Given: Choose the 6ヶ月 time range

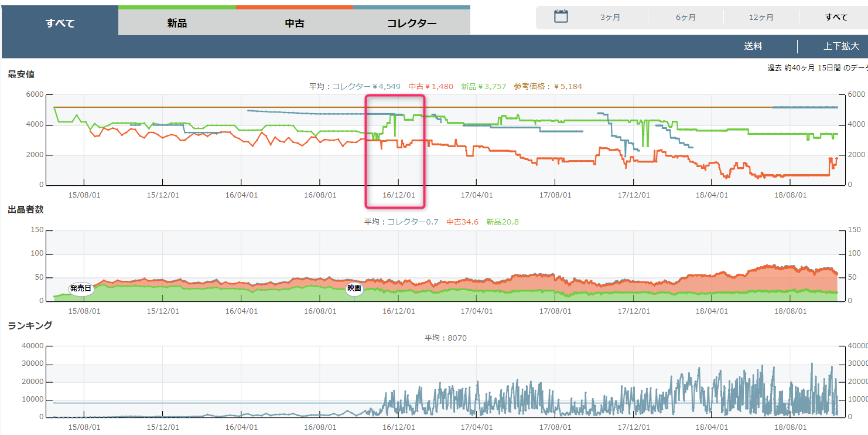Looking at the screenshot, I should pyautogui.click(x=686, y=17).
